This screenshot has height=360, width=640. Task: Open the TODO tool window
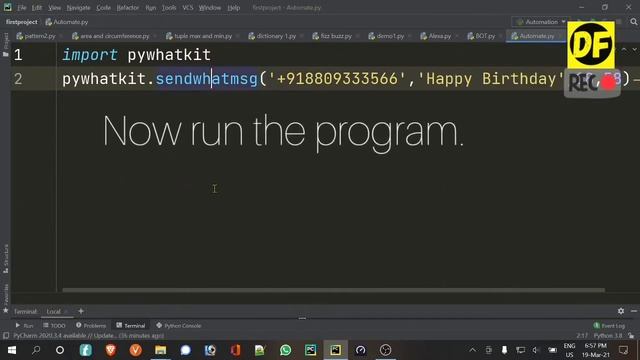tap(54, 325)
